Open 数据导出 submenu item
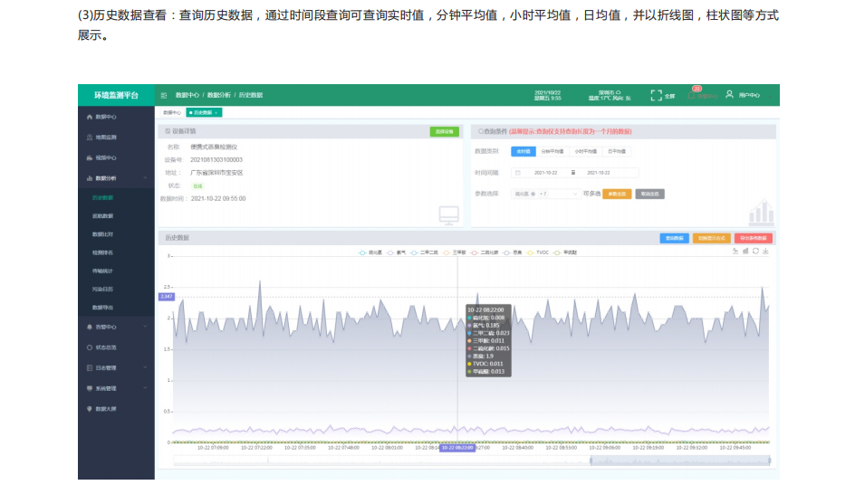The width and height of the screenshot is (855, 504). 102,308
